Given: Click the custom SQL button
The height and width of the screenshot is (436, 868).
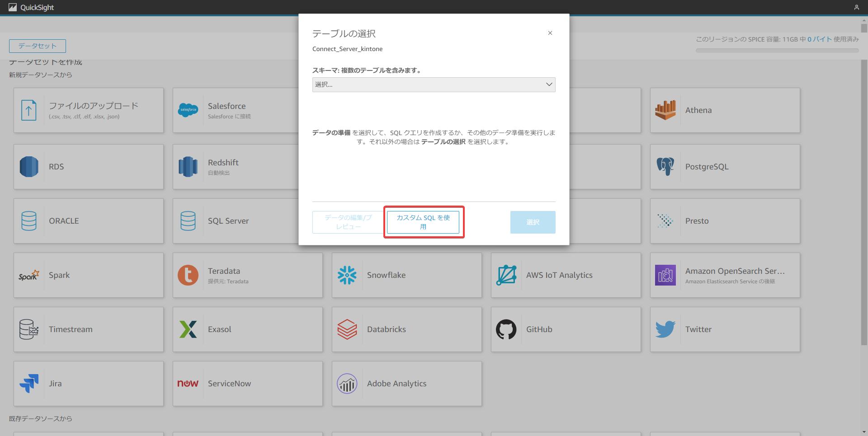Looking at the screenshot, I should [423, 222].
